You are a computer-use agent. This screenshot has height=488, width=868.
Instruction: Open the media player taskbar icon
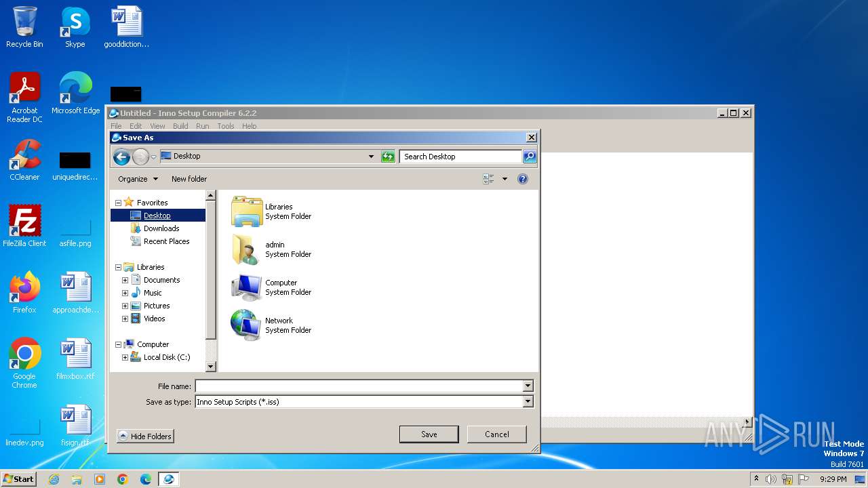pyautogui.click(x=100, y=479)
